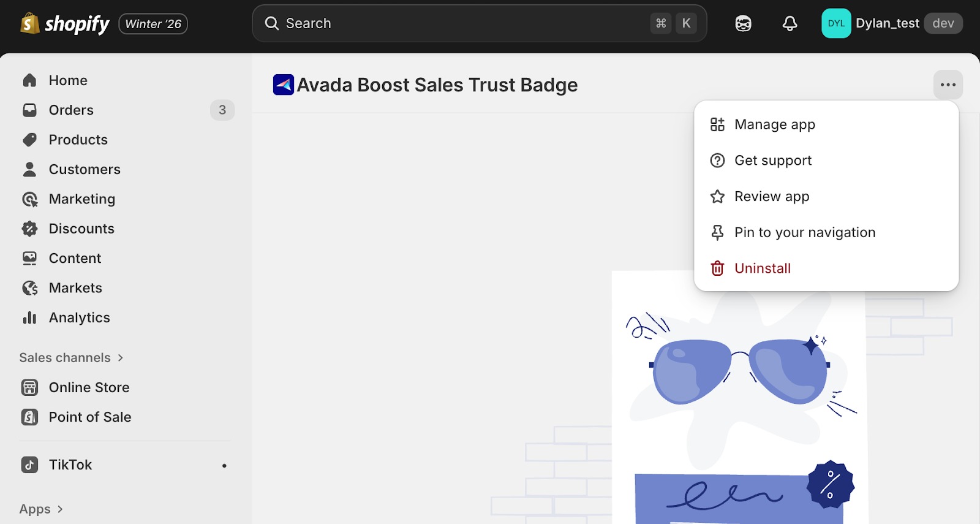Click the Point of Sale icon
980x524 pixels.
click(29, 417)
